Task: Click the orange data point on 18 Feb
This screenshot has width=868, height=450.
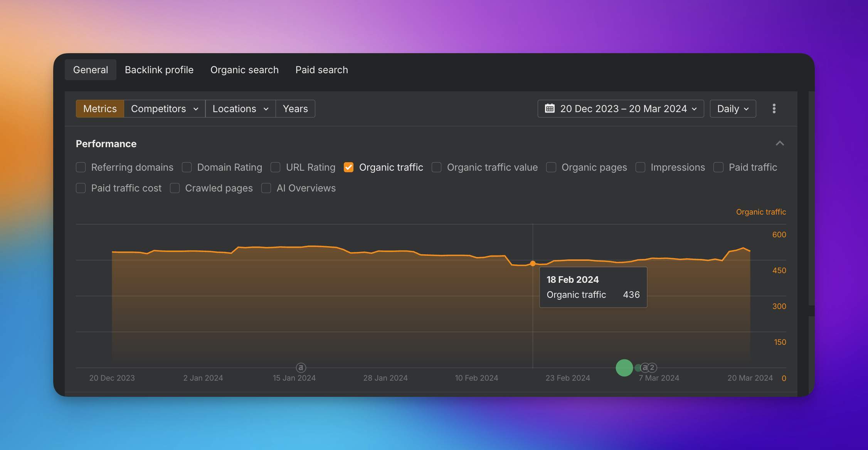Action: coord(533,264)
